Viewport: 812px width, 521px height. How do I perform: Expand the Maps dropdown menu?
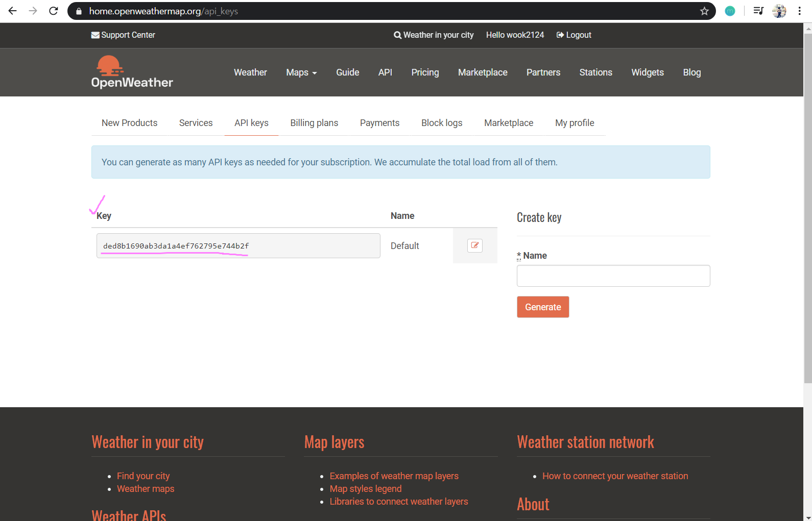tap(301, 72)
